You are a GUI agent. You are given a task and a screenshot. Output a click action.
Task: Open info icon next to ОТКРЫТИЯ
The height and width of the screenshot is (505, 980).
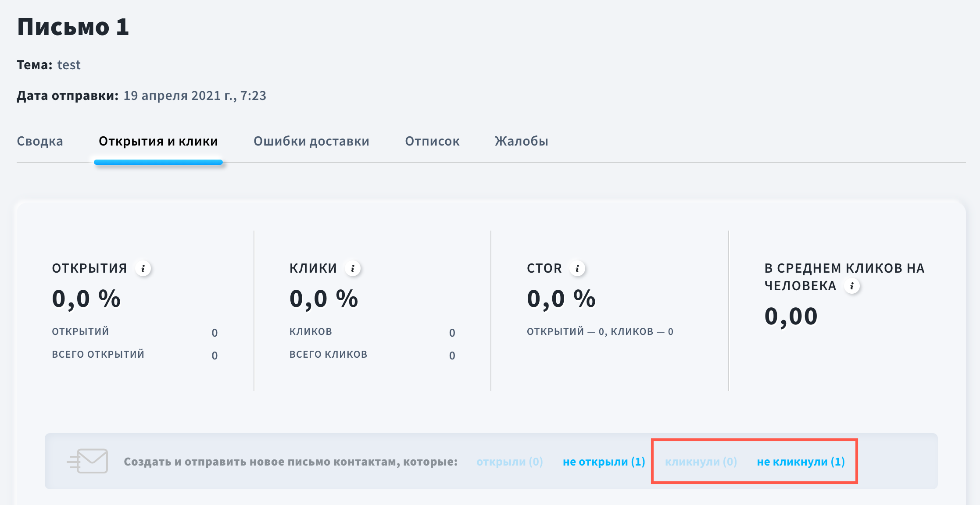143,268
